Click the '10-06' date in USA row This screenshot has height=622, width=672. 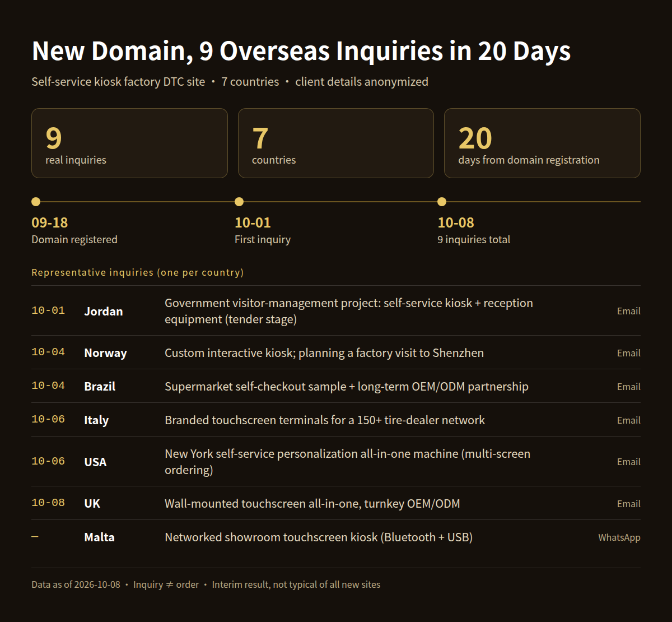pos(48,461)
